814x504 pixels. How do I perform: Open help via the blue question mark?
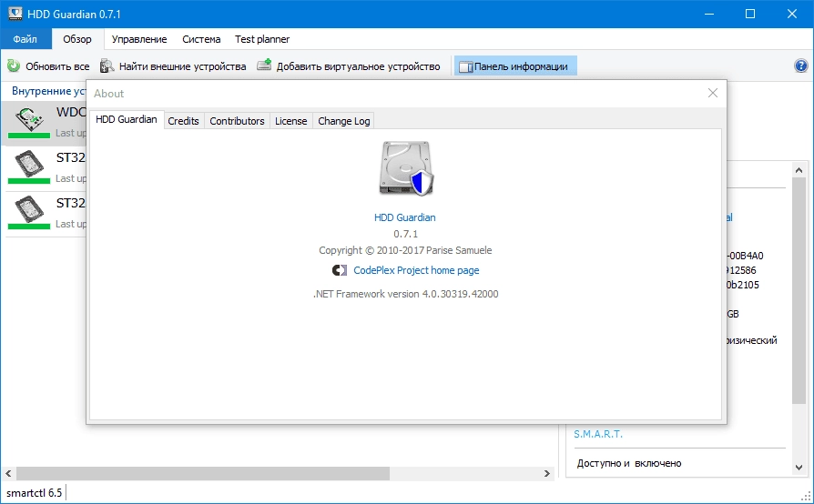pos(801,66)
